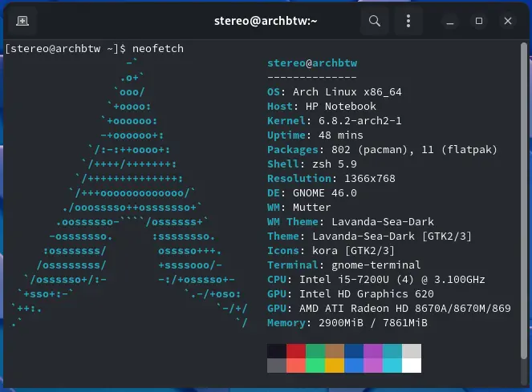Minimize the terminal window

[450, 21]
